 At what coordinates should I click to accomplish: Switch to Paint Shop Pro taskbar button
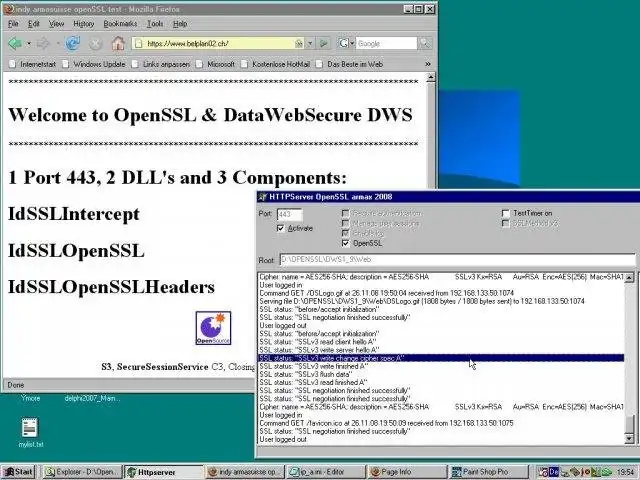click(488, 472)
